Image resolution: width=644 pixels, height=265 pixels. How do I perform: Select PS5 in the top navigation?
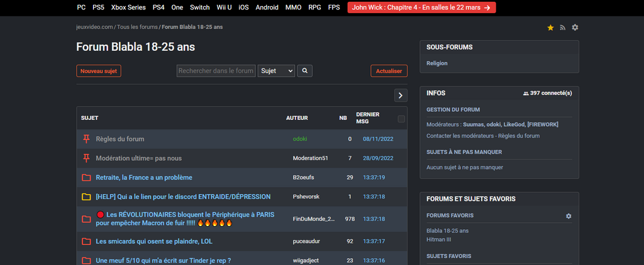(98, 8)
